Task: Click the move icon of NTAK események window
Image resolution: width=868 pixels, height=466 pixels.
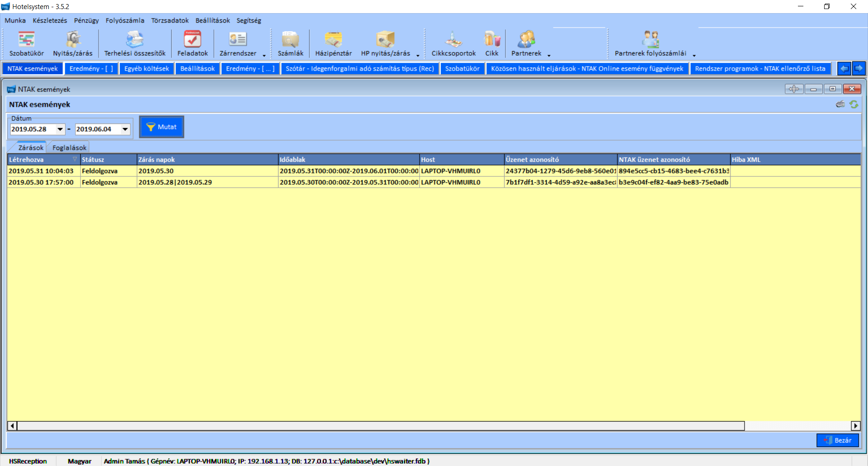Action: (794, 89)
